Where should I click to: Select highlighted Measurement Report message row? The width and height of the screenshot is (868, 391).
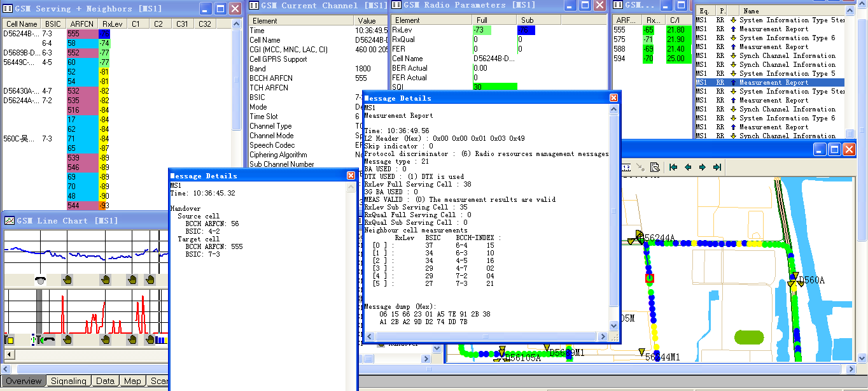point(773,82)
